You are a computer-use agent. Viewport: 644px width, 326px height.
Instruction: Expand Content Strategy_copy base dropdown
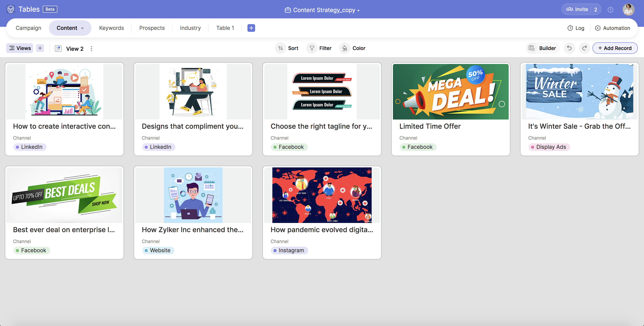pos(358,11)
